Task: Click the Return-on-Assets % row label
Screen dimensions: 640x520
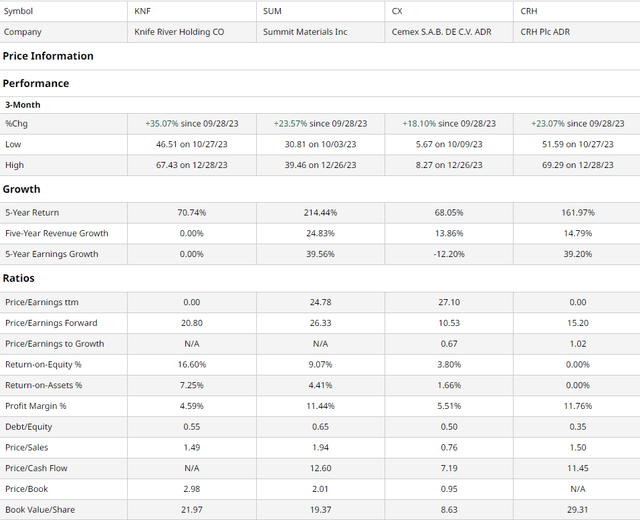Action: click(x=44, y=385)
